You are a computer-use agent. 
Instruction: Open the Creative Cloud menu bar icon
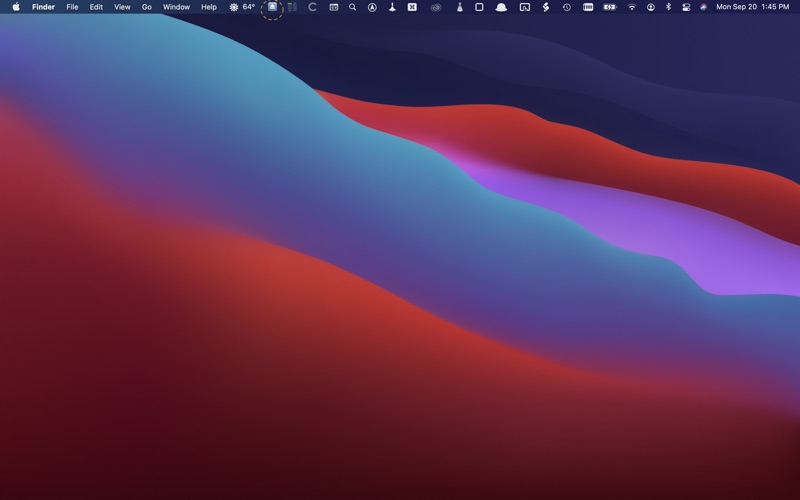pyautogui.click(x=436, y=7)
